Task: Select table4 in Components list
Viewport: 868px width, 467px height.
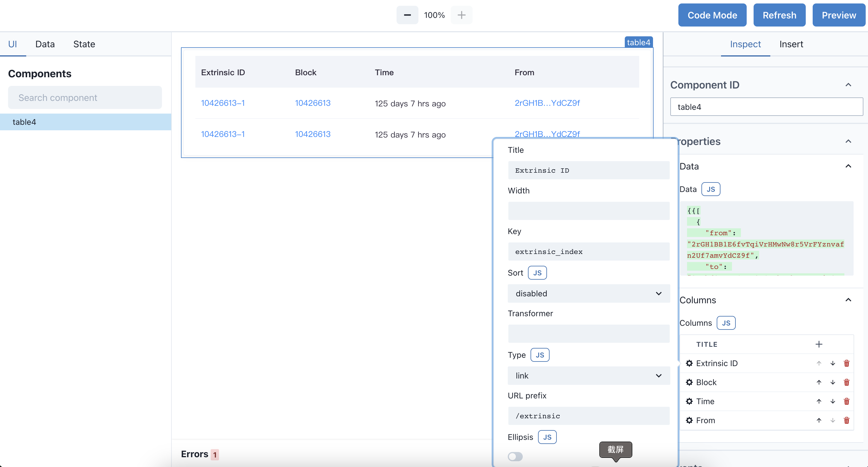Action: (86, 122)
